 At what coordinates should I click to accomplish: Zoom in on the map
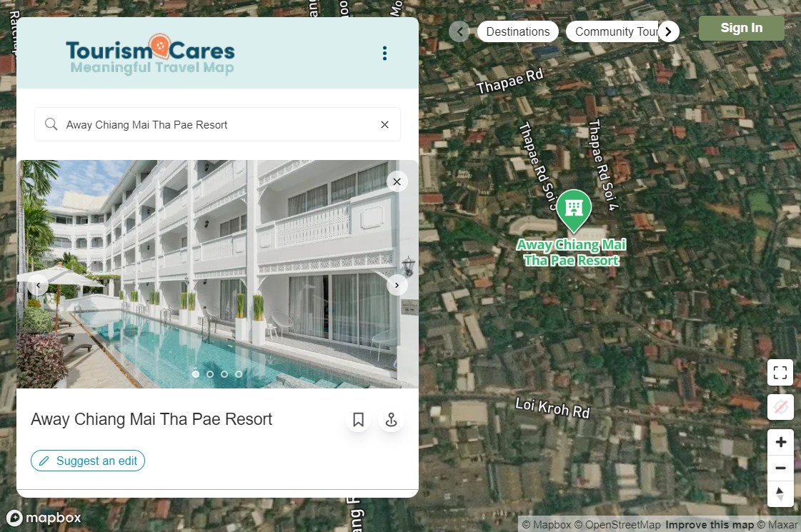pyautogui.click(x=780, y=442)
